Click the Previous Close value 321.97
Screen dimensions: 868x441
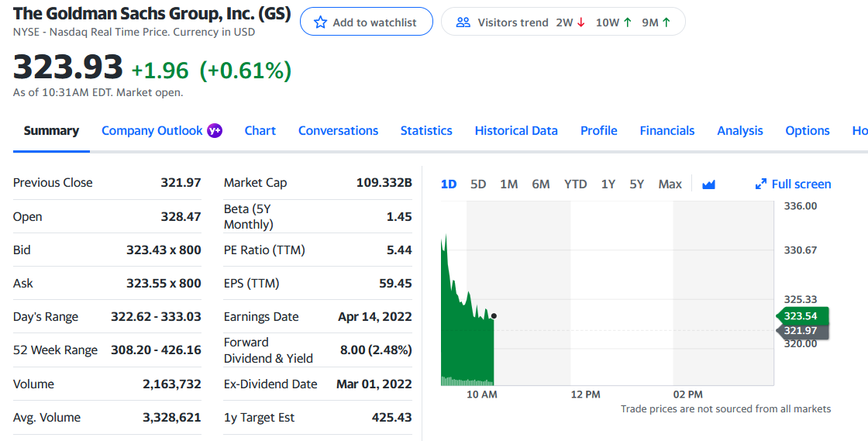tap(181, 183)
